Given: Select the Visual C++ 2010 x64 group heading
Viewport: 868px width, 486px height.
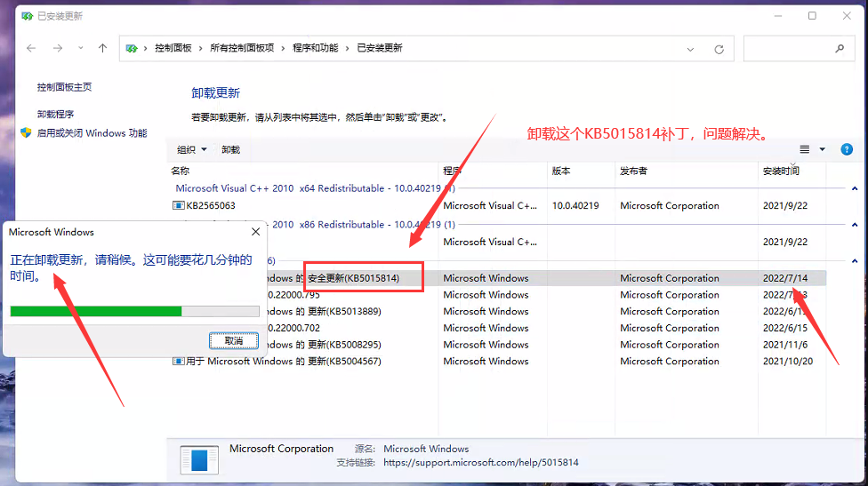Looking at the screenshot, I should tap(315, 188).
